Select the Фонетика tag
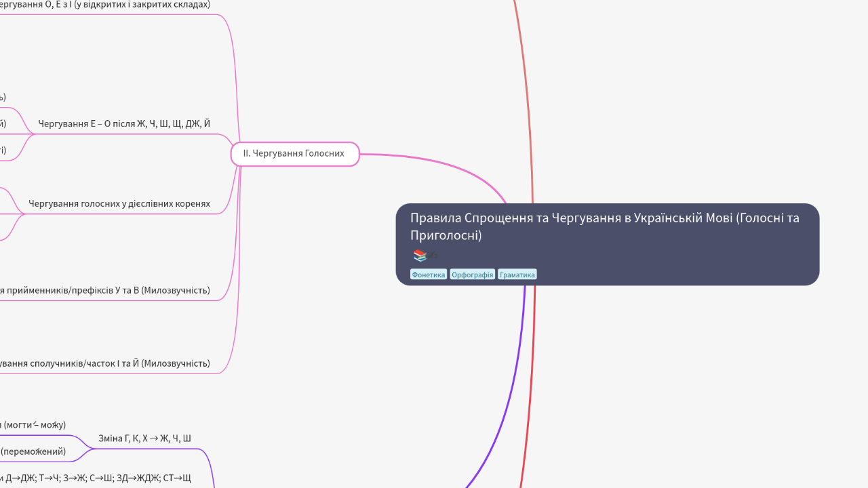 pyautogui.click(x=429, y=274)
